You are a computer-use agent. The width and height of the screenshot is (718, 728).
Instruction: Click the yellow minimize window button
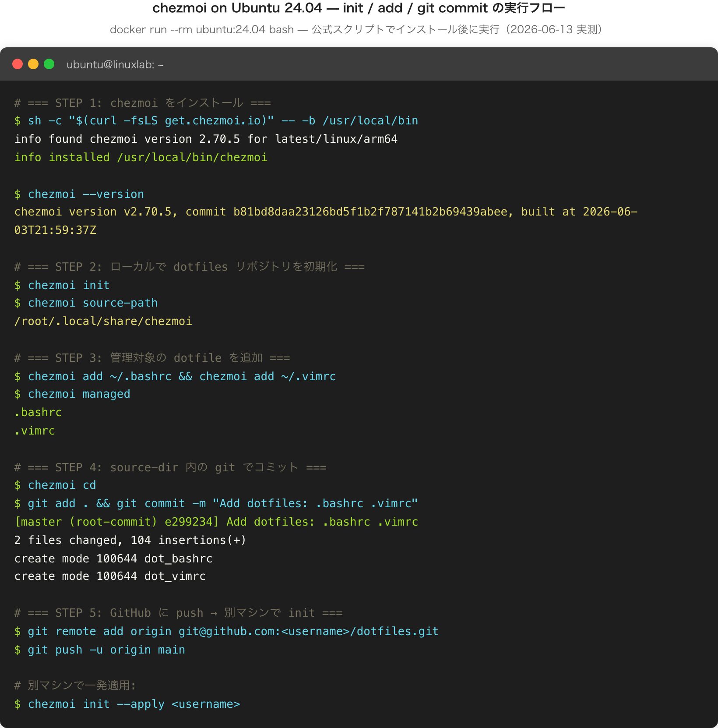pos(33,64)
